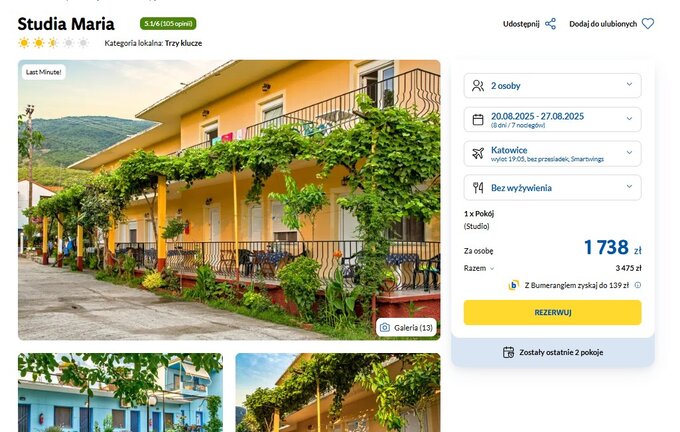680x432 pixels.
Task: Click the Udostępnij share link
Action: click(521, 24)
